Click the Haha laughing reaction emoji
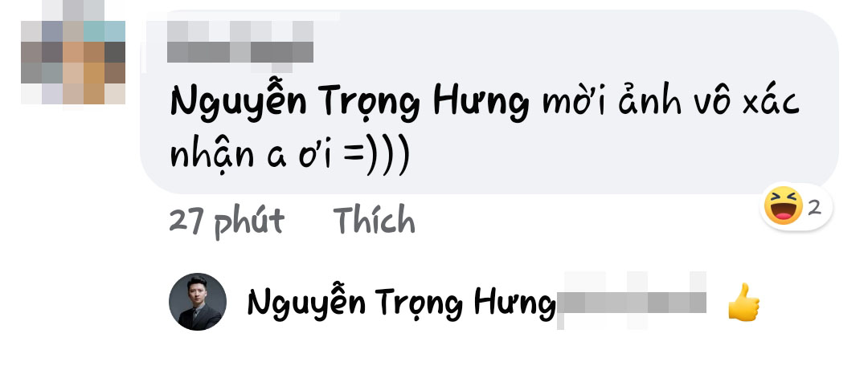This screenshot has width=868, height=366. coord(784,205)
